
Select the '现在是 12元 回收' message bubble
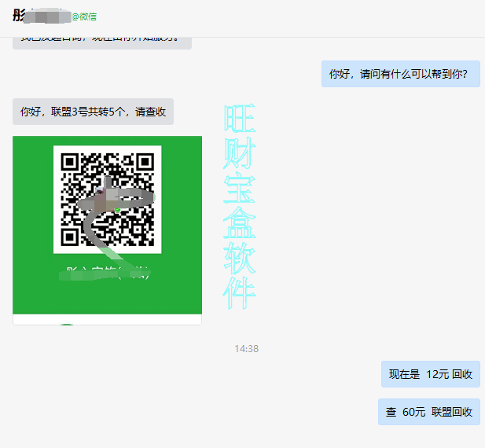(430, 374)
